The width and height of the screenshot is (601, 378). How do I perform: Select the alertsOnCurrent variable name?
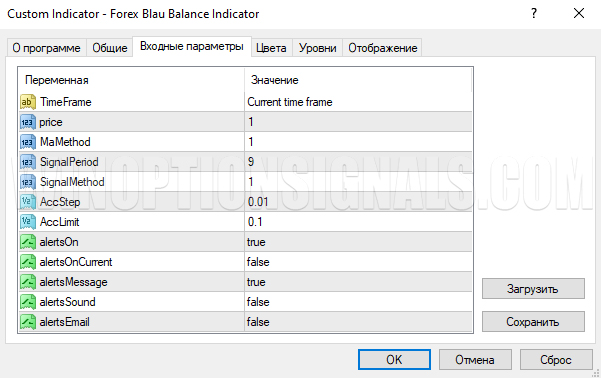(76, 262)
